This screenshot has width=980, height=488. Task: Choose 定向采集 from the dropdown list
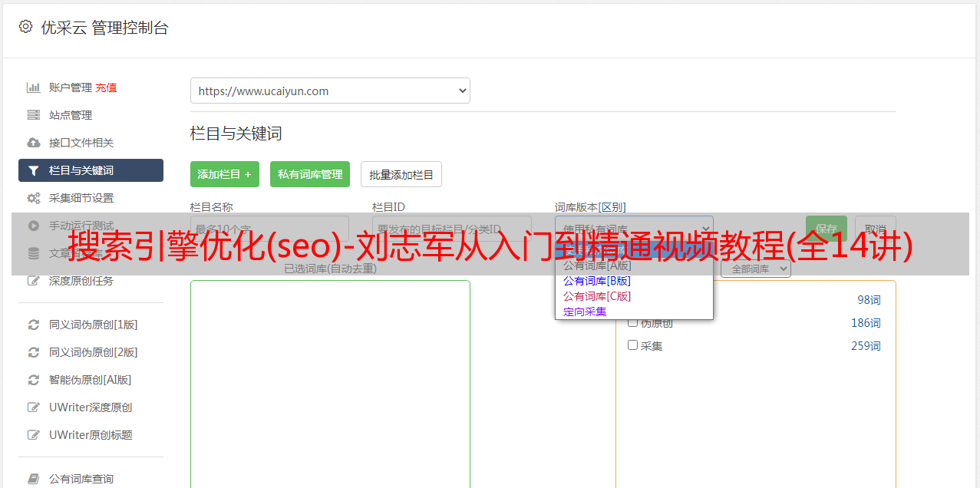(585, 312)
